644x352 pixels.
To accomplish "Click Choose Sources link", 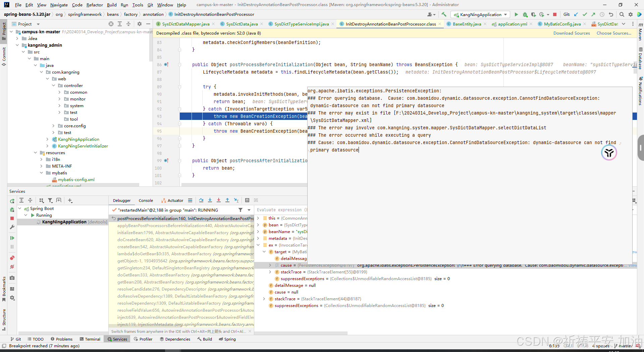I will (614, 33).
